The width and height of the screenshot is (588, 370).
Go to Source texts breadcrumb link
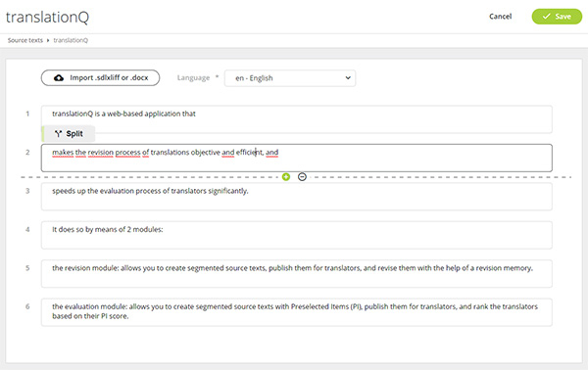(25, 40)
